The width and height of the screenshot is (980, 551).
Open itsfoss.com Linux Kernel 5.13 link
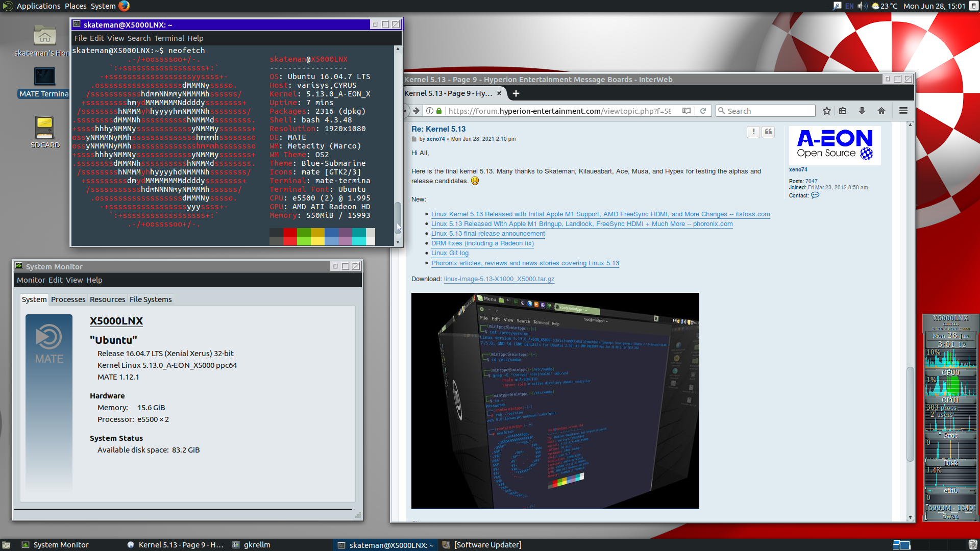tap(601, 214)
